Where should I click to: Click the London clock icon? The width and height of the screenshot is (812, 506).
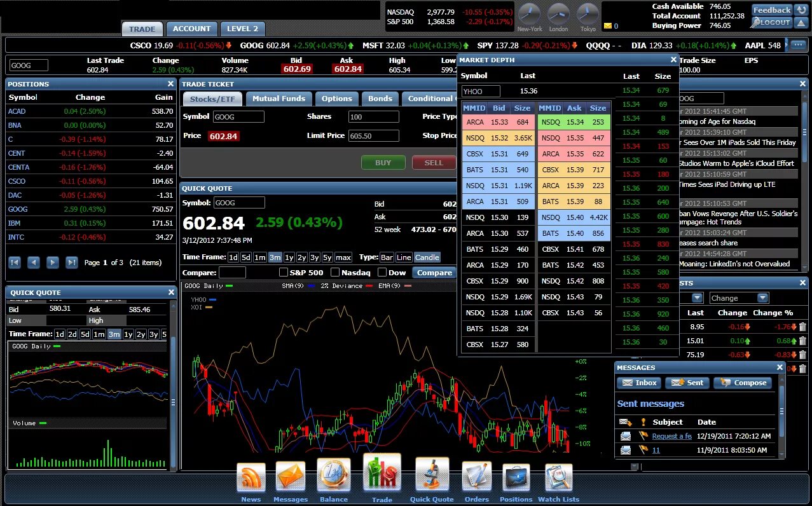(x=559, y=14)
